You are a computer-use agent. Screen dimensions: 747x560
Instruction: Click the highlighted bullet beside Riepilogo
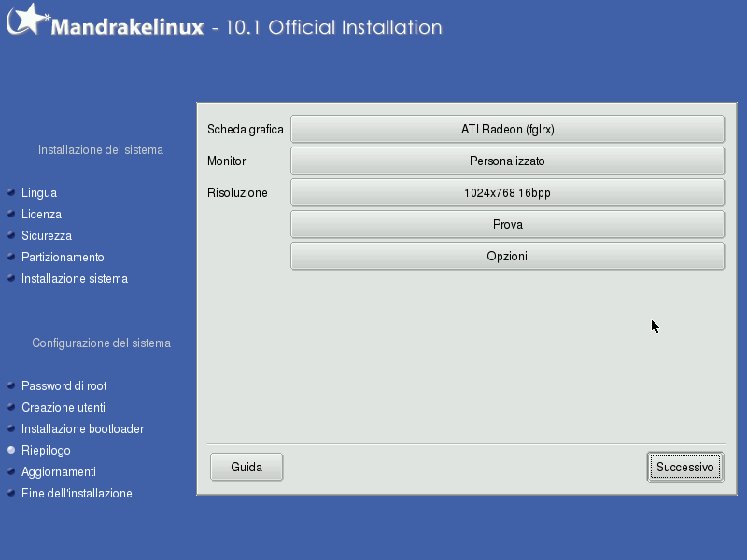(11, 450)
